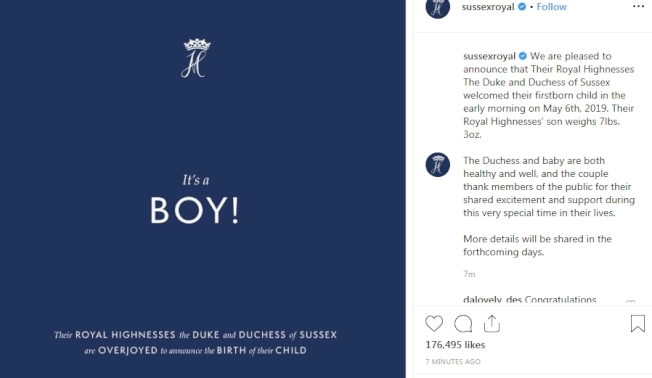
Task: Click the avatar beside the caption text
Action: pyautogui.click(x=437, y=165)
